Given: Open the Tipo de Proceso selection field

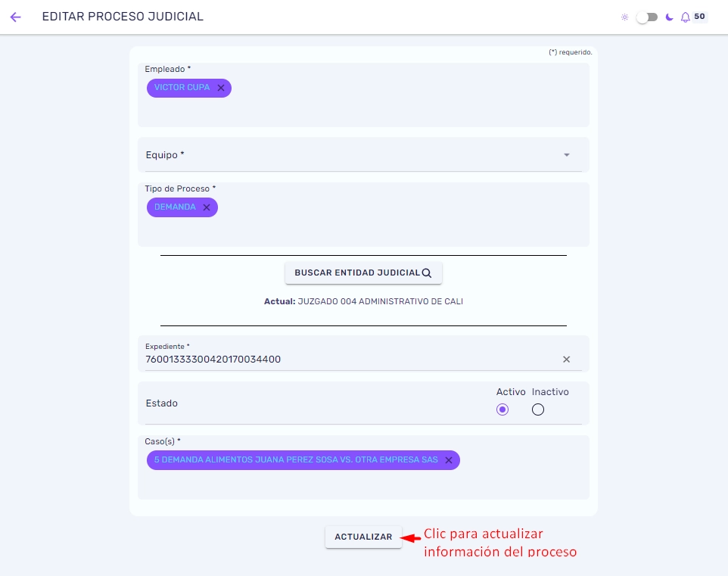Looking at the screenshot, I should [x=363, y=215].
